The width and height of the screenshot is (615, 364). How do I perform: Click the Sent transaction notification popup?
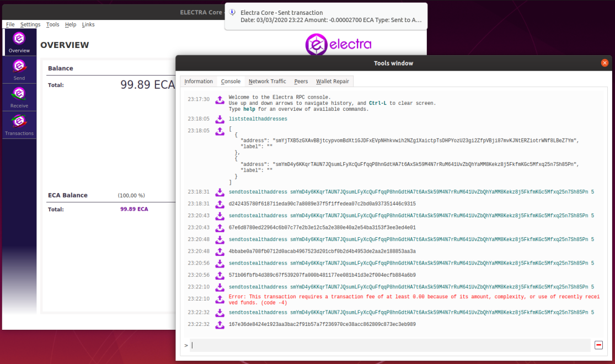[x=326, y=16]
